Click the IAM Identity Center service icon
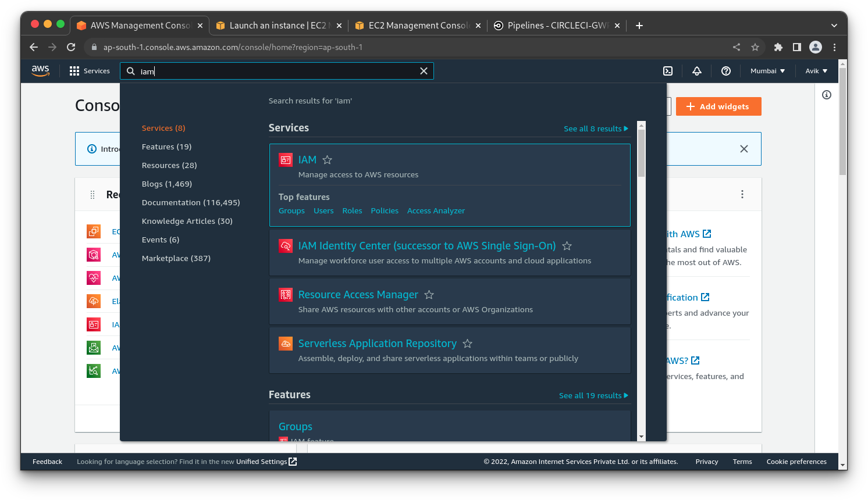 286,246
